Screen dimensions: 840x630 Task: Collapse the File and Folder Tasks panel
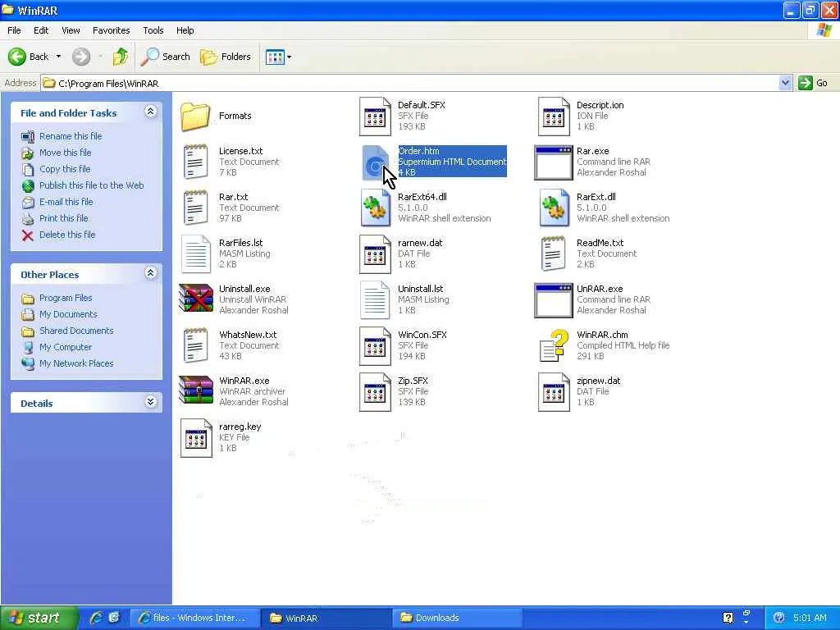click(151, 112)
